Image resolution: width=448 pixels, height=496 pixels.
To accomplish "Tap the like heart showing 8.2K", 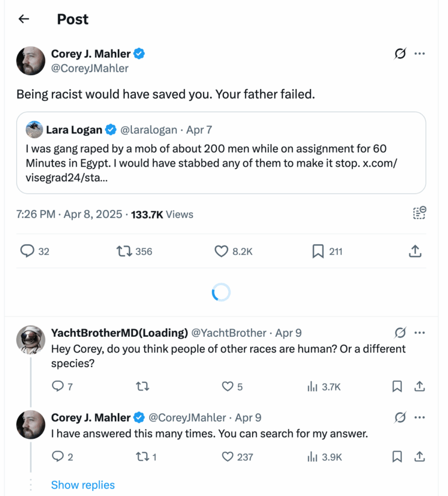I will 221,251.
